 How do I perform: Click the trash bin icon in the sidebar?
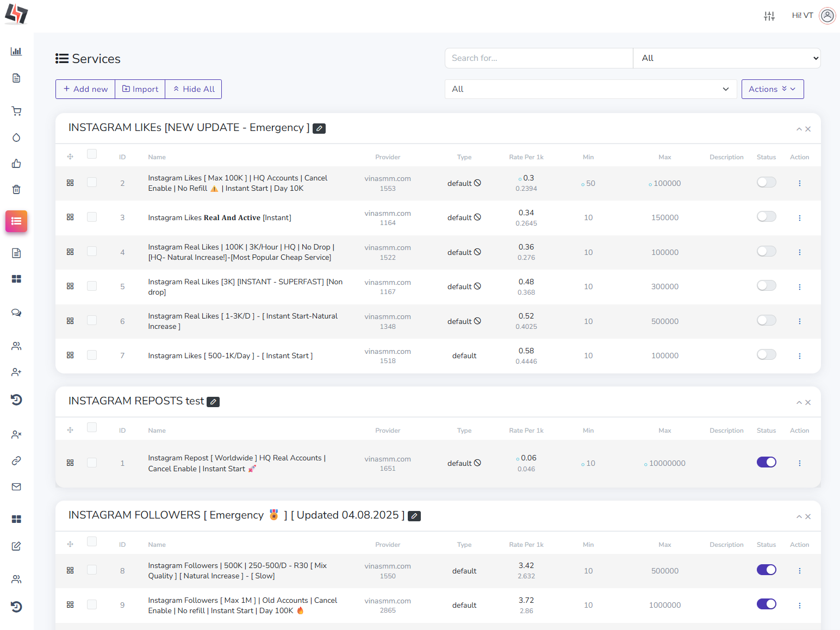[16, 189]
